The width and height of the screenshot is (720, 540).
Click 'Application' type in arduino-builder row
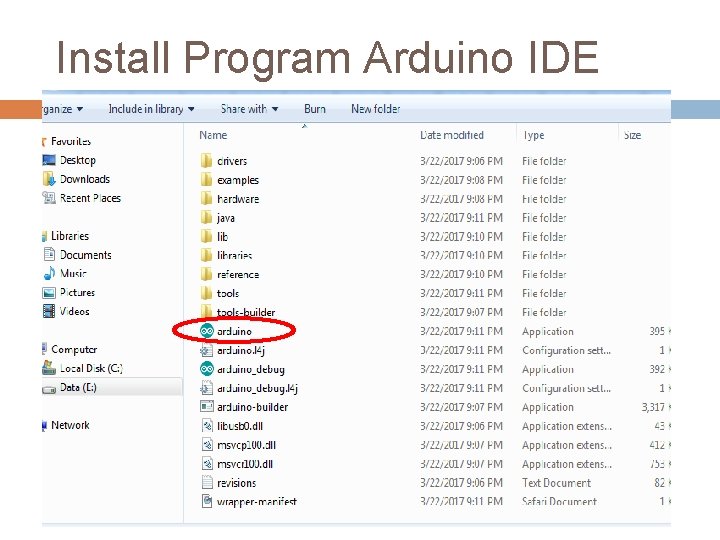click(548, 407)
